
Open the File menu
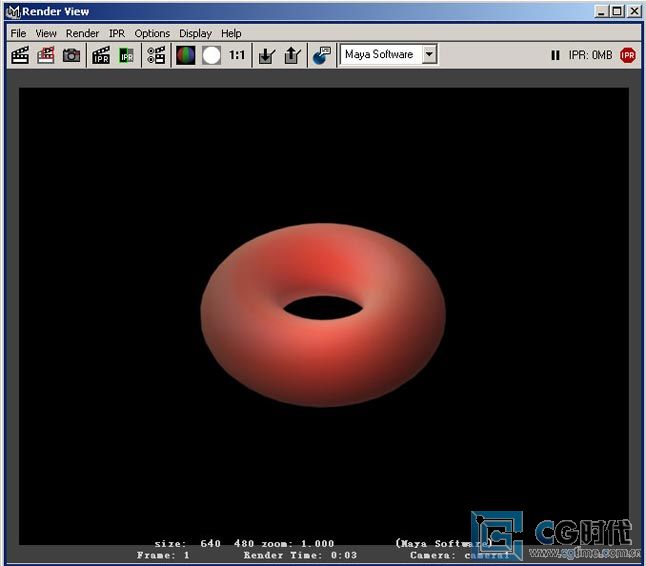[18, 33]
